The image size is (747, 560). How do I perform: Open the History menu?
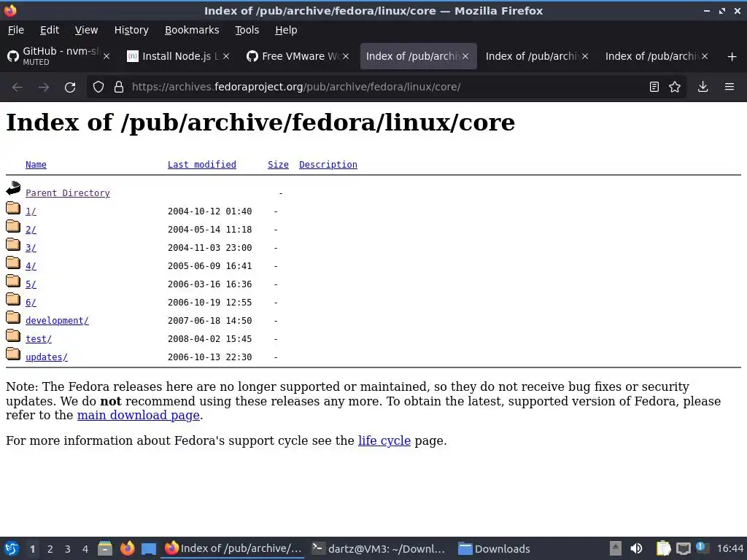pos(131,30)
